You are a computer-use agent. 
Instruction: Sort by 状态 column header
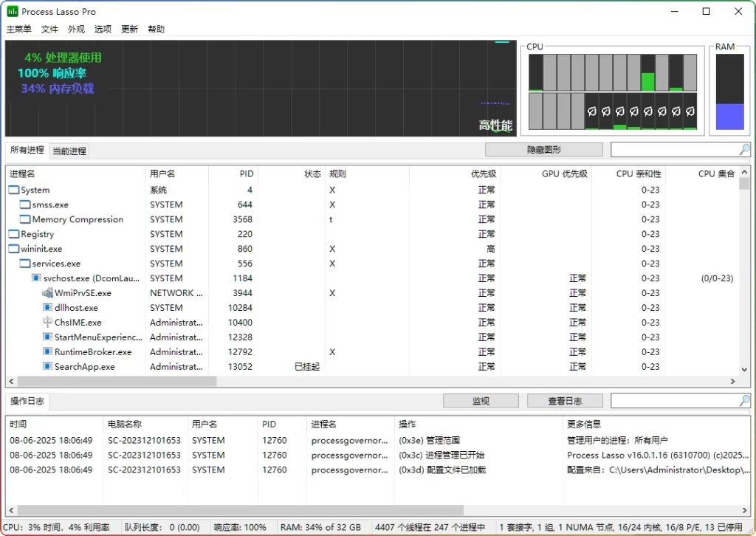click(x=291, y=173)
